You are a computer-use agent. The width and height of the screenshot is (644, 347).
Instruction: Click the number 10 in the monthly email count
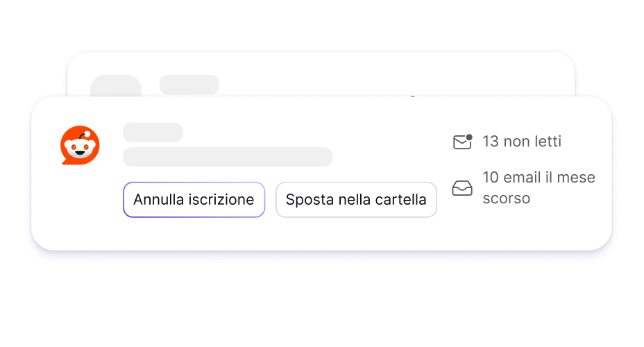coord(491,178)
